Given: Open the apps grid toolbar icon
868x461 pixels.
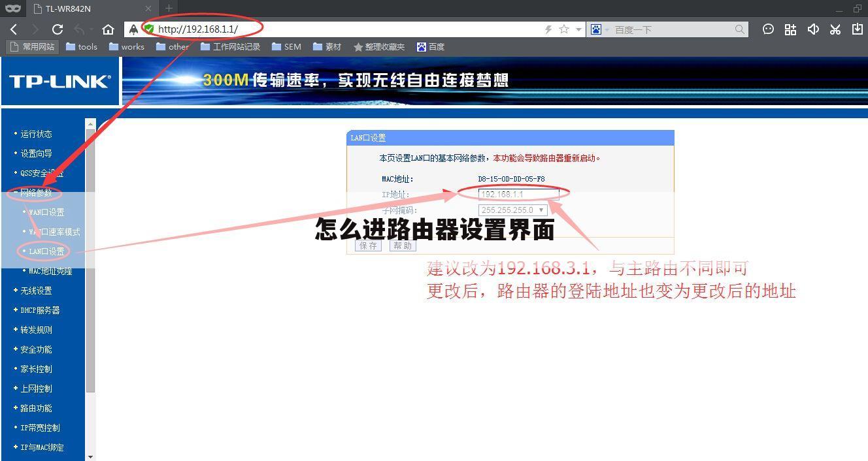Looking at the screenshot, I should (791, 29).
